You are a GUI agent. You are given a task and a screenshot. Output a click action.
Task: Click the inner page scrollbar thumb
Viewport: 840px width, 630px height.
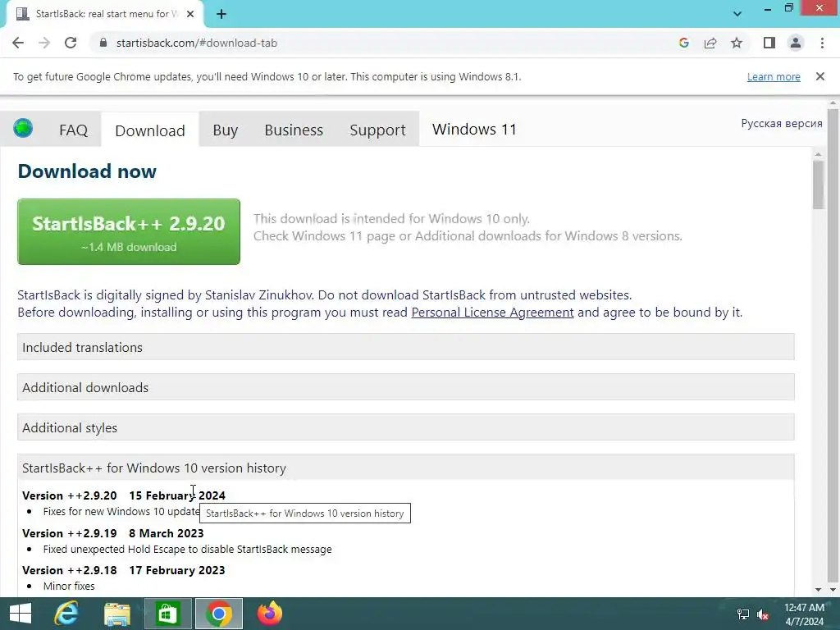tap(818, 185)
